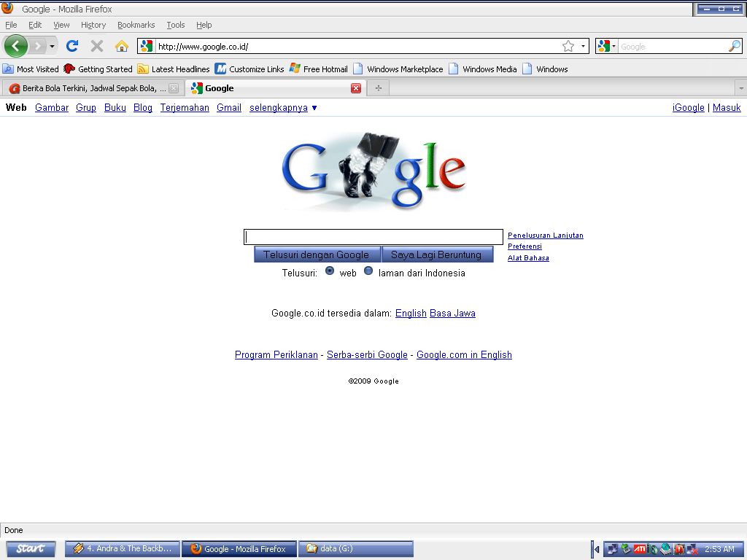Click the Google search text field
747x560 pixels.
(373, 237)
